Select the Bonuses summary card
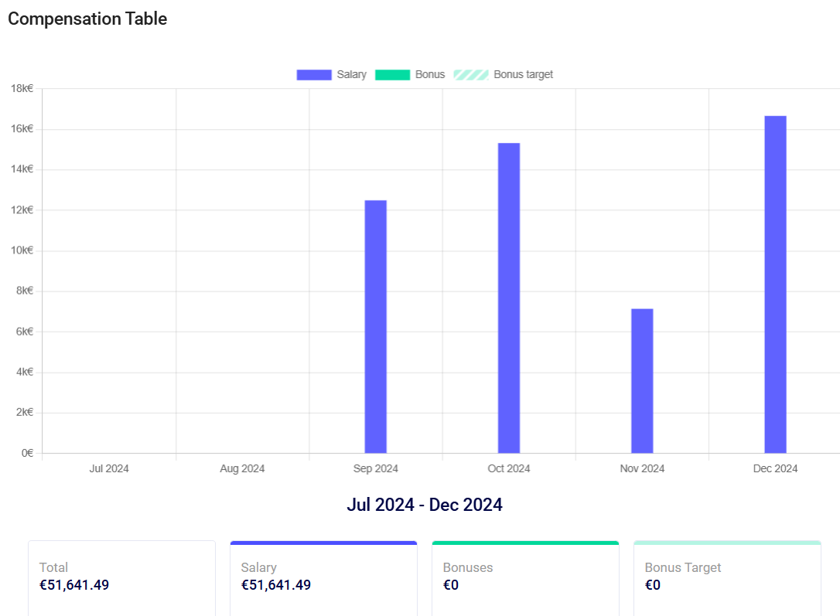Screen dimensions: 840x616 click(525, 577)
